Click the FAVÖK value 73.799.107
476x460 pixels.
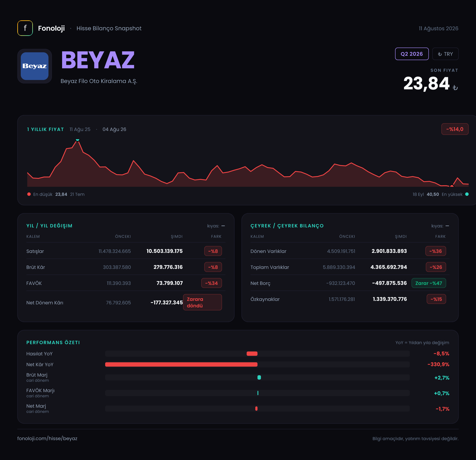(x=169, y=283)
